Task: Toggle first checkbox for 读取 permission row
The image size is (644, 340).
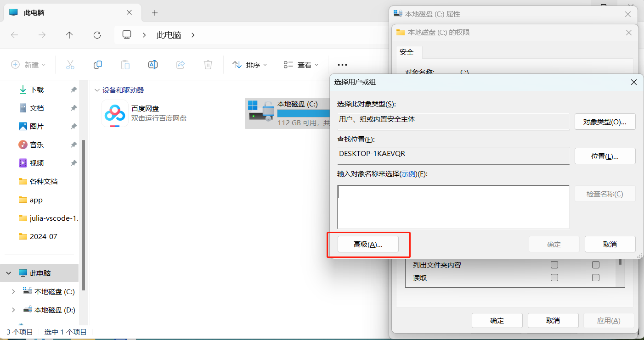Action: [x=554, y=278]
